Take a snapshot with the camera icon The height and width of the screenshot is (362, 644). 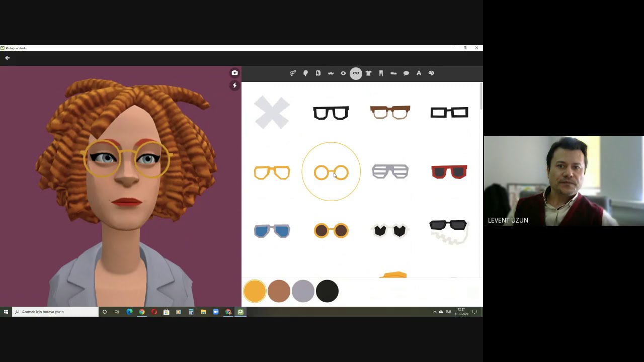[x=234, y=73]
